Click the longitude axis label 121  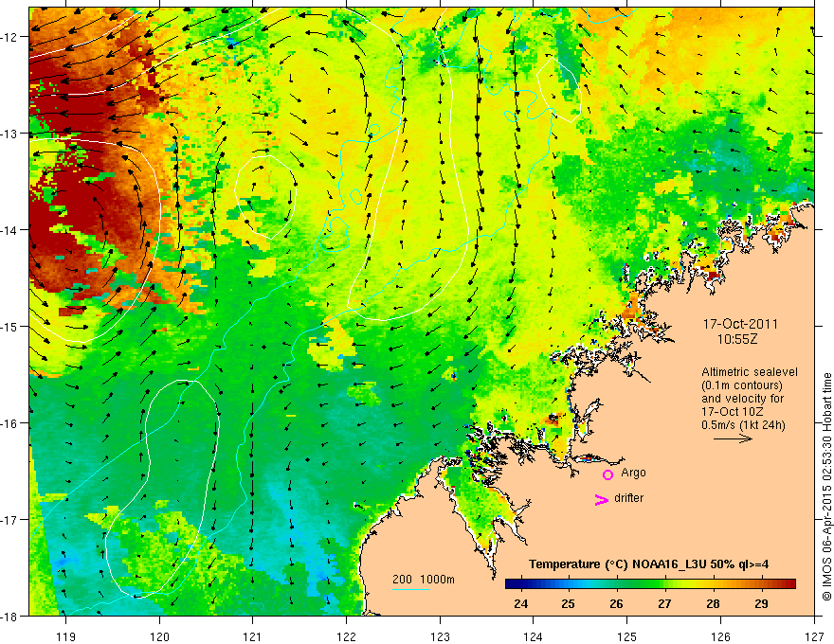pyautogui.click(x=253, y=636)
